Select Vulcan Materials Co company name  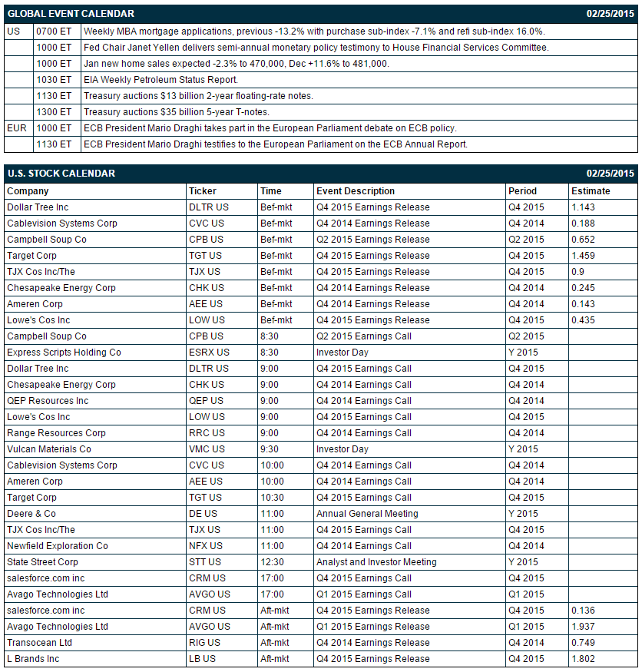coord(49,449)
